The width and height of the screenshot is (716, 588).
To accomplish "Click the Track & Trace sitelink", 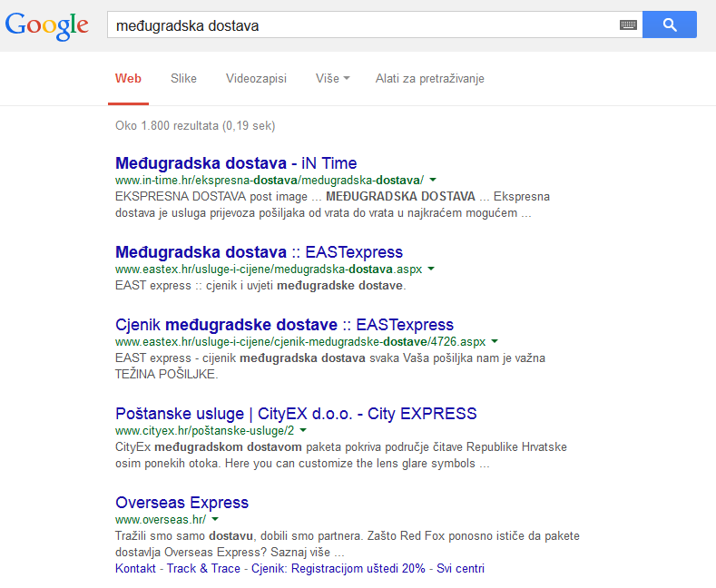I will [203, 568].
